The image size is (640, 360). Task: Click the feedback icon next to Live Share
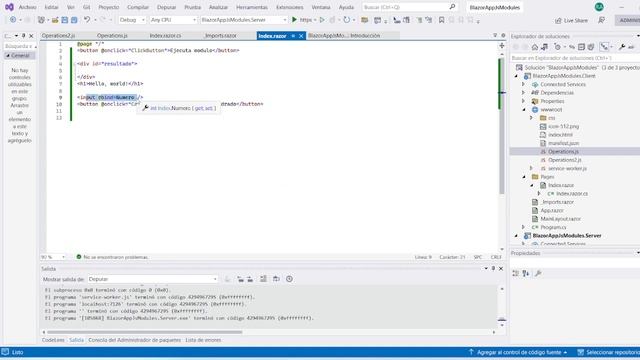pyautogui.click(x=601, y=20)
